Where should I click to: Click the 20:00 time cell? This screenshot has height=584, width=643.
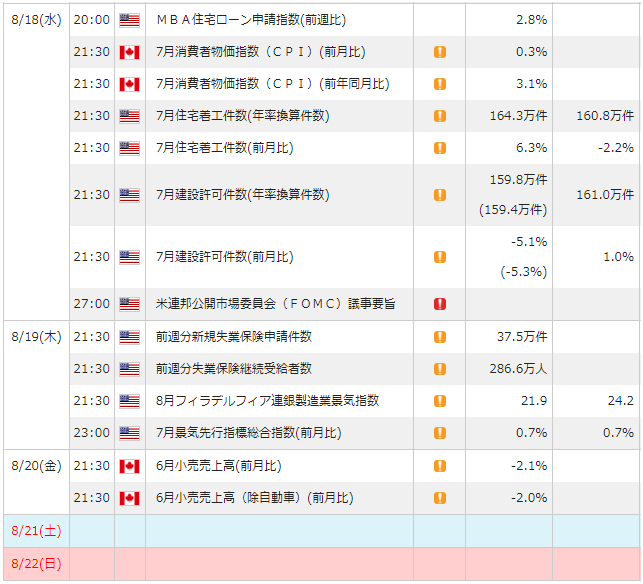click(x=92, y=20)
